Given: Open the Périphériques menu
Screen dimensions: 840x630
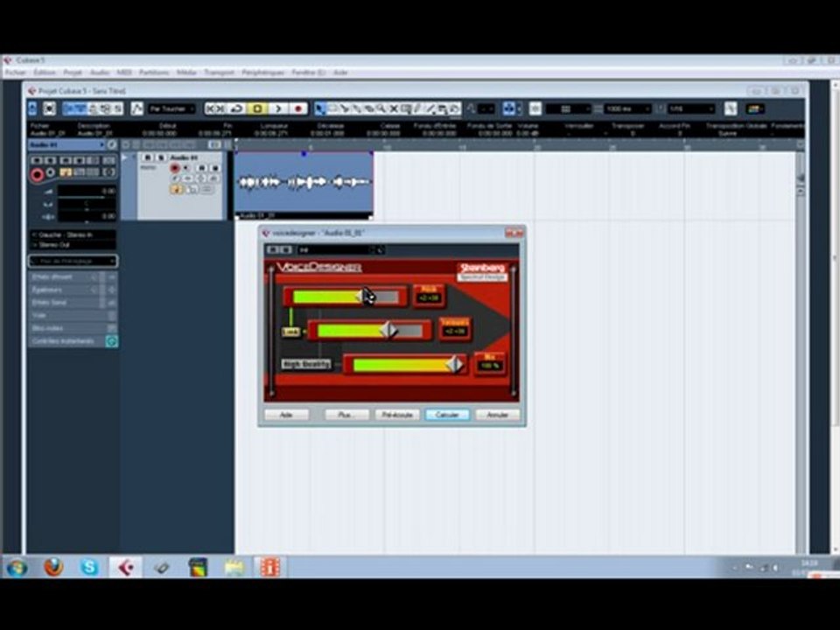Looking at the screenshot, I should (x=262, y=73).
